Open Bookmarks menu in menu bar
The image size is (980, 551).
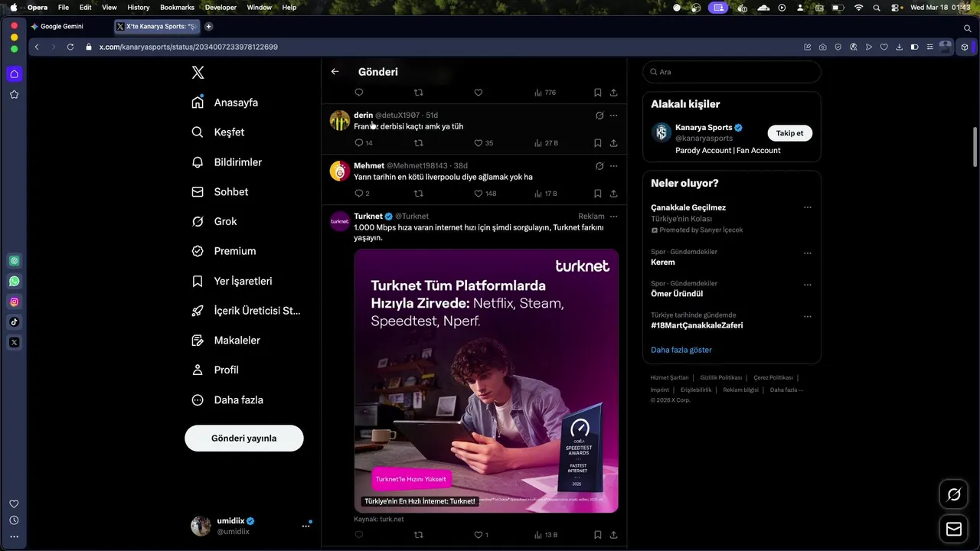[177, 7]
